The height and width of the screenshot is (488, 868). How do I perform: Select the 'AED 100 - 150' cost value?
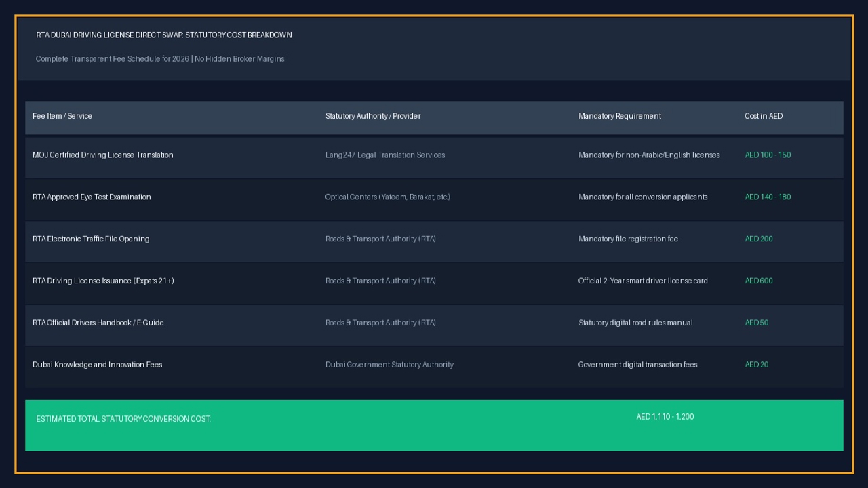click(768, 155)
